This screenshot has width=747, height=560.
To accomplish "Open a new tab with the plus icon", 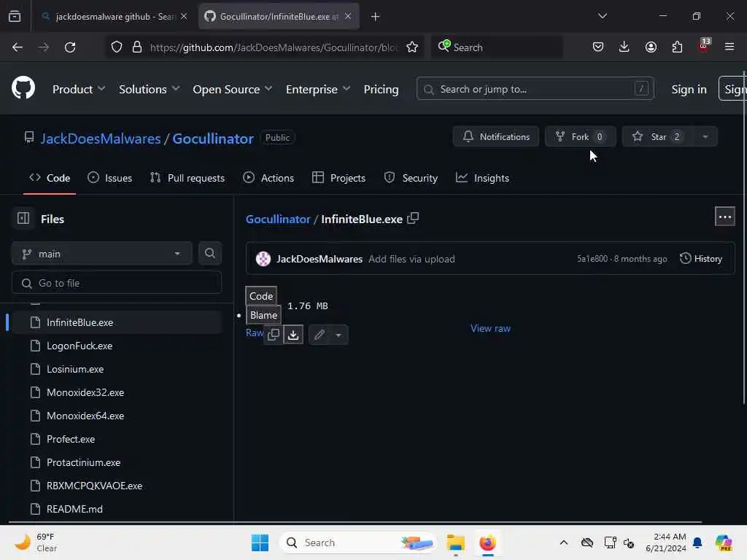I will pos(375,17).
